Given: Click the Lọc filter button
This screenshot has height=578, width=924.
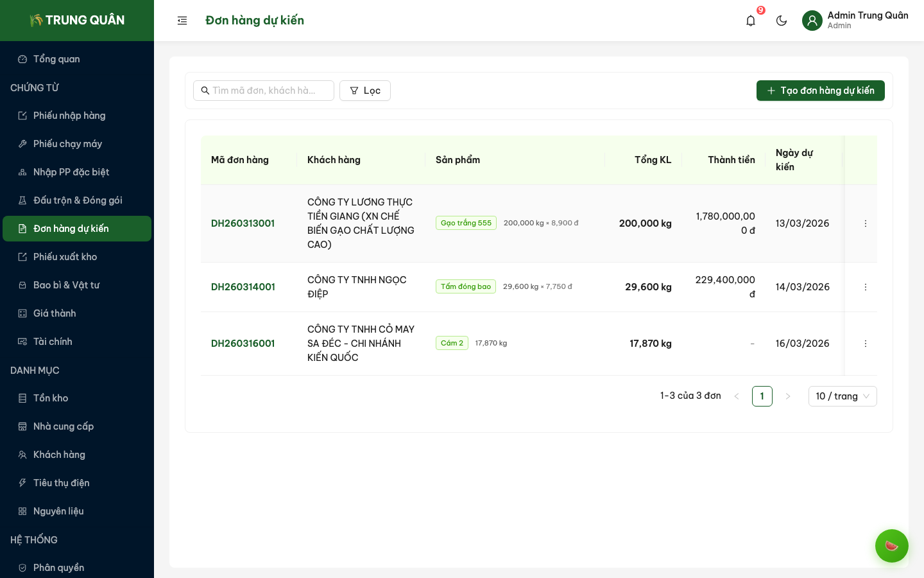Looking at the screenshot, I should click(x=364, y=91).
